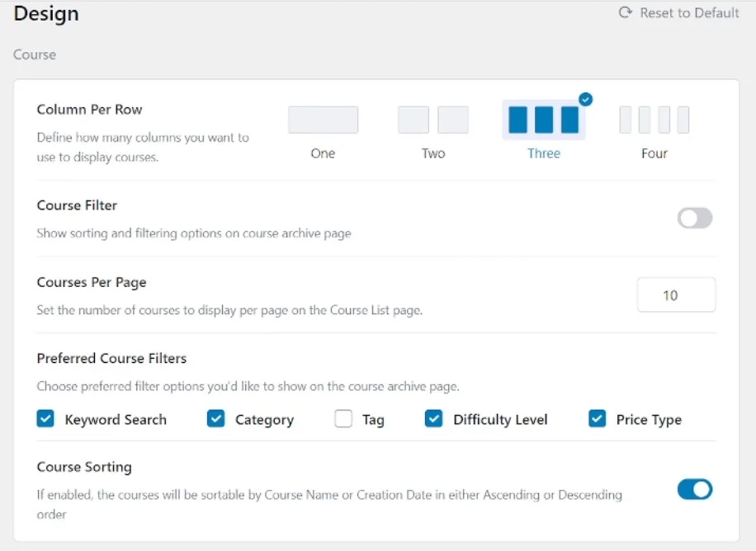Click the four narrow columns preview icon
The image size is (756, 551).
654,119
